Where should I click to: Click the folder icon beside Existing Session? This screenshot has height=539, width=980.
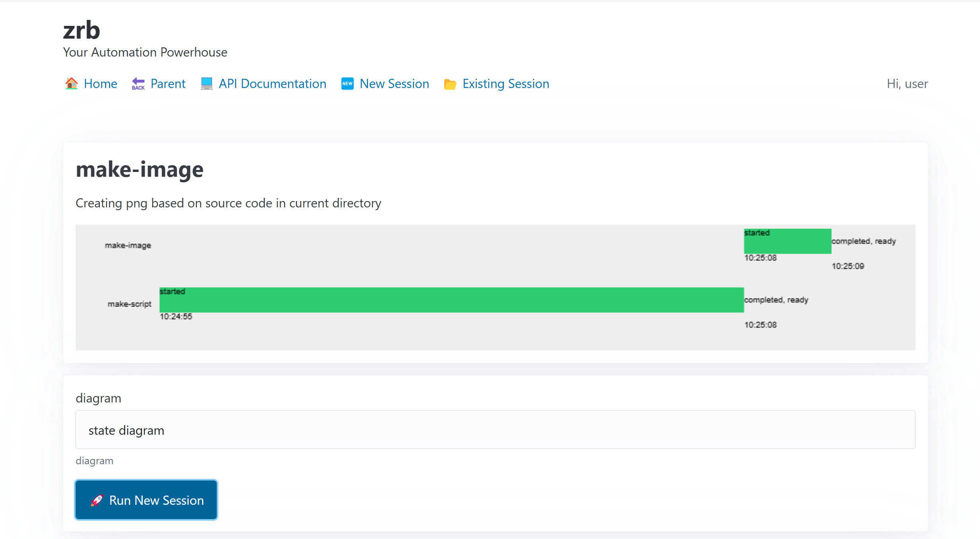(x=450, y=84)
